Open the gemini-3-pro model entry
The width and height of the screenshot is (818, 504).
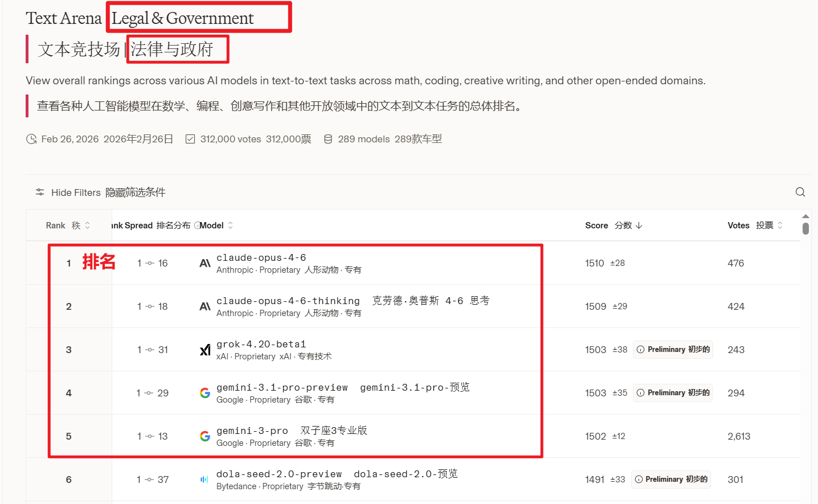(252, 431)
